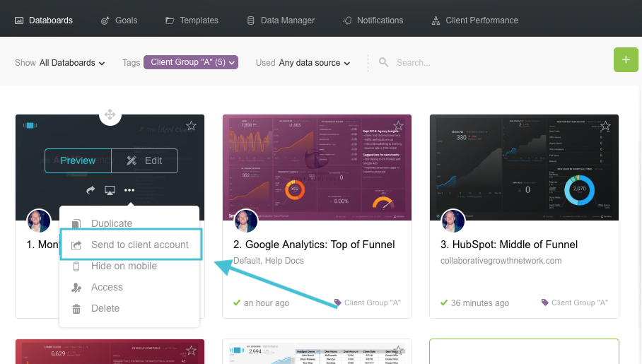Click the search magnifier icon
The image size is (642, 364).
pyautogui.click(x=384, y=62)
